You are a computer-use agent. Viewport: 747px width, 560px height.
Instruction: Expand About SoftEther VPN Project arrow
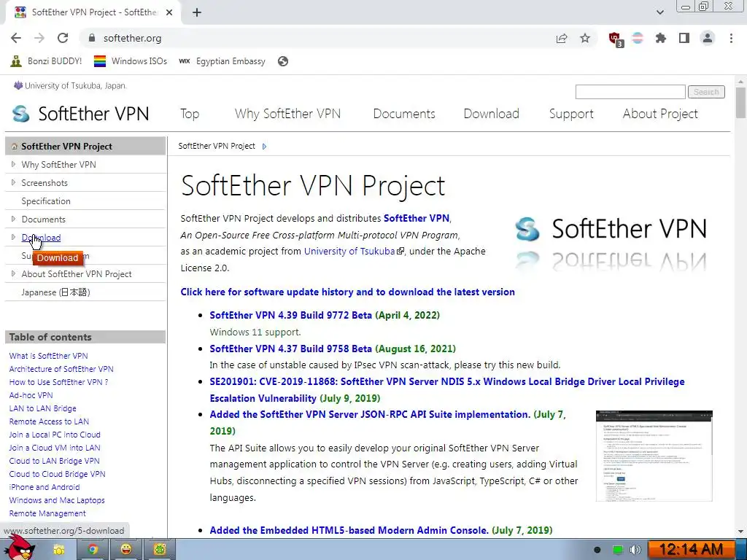point(13,274)
